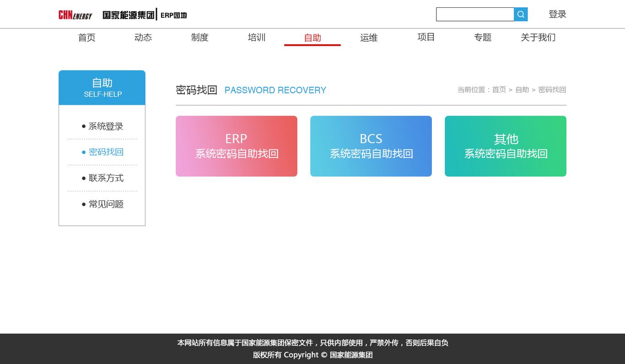The image size is (625, 364).
Task: Click the search magnifier icon button
Action: click(521, 14)
